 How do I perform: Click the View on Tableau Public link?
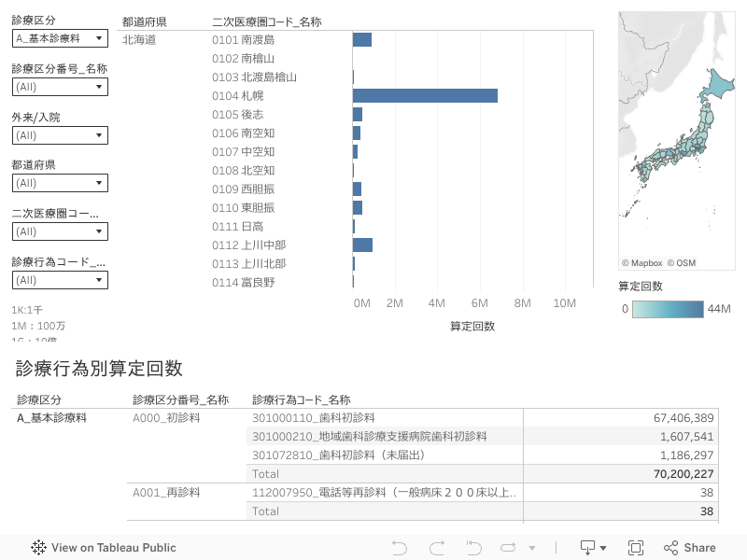pos(113,548)
